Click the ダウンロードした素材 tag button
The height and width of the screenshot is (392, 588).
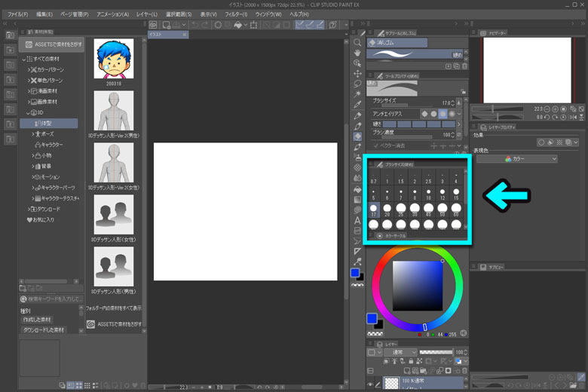[44, 329]
